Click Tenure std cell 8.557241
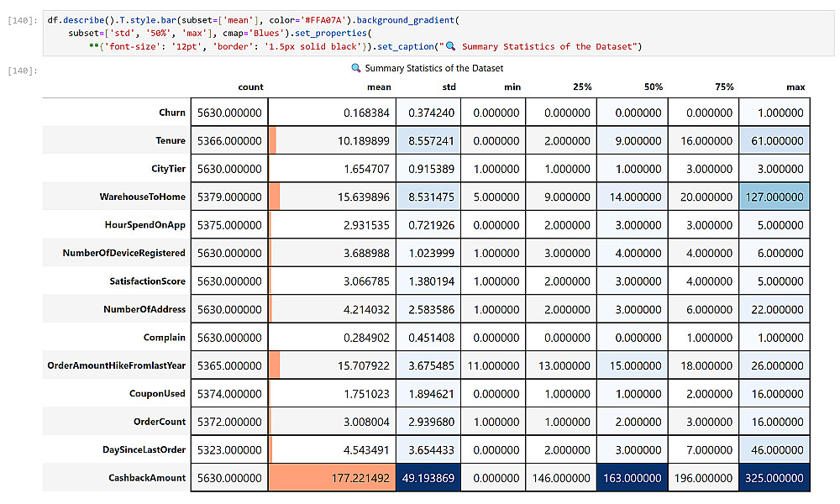Screen dimensions: 840x504 [428, 140]
